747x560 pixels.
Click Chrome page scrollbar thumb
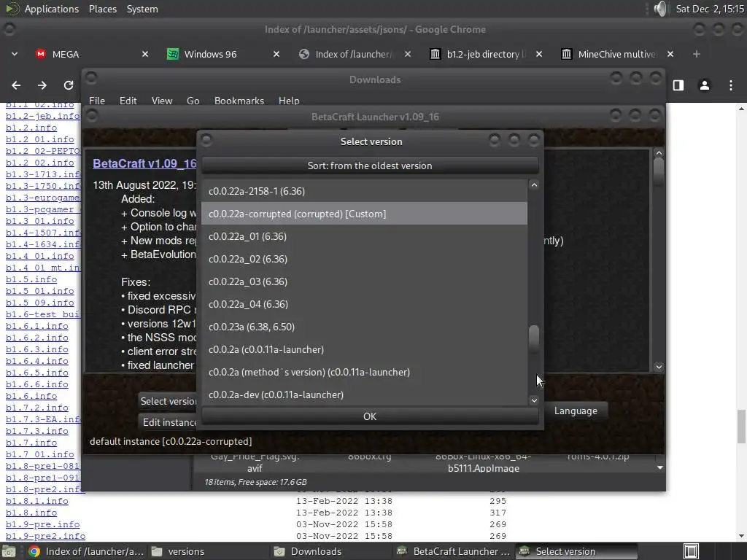tap(741, 426)
